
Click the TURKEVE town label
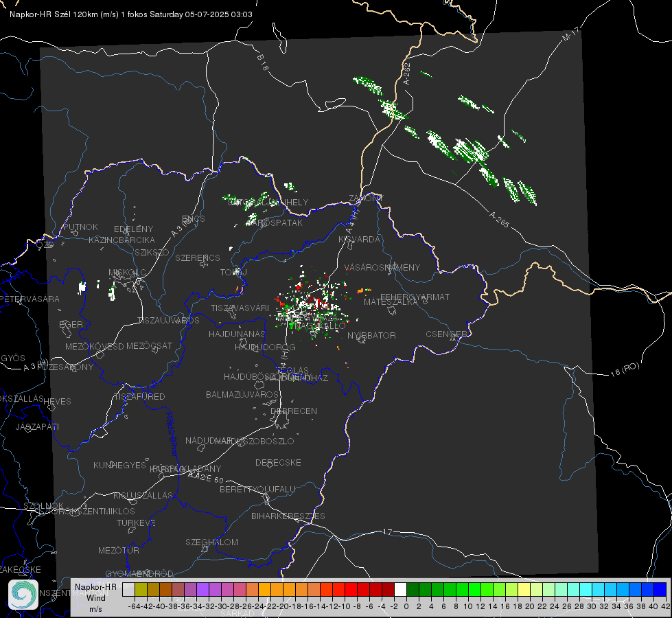point(137,523)
